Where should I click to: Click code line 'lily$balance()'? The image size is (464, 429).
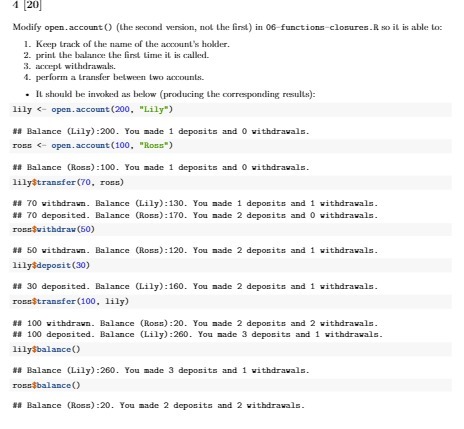tap(46, 349)
